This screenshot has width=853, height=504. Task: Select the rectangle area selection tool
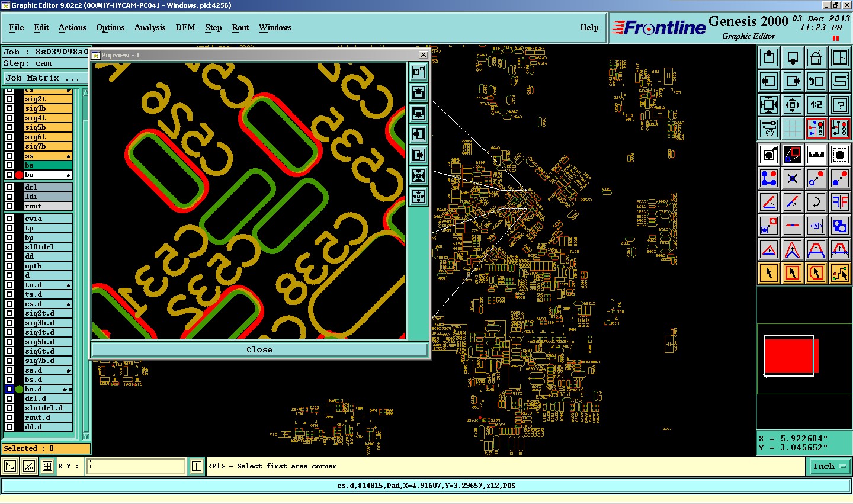[x=793, y=273]
